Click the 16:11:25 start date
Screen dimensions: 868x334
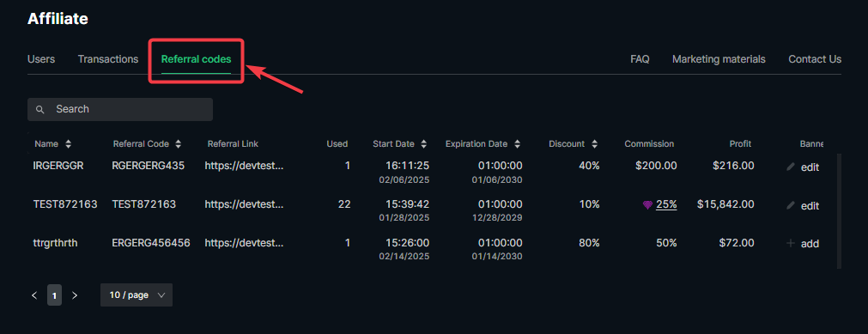[x=409, y=166]
